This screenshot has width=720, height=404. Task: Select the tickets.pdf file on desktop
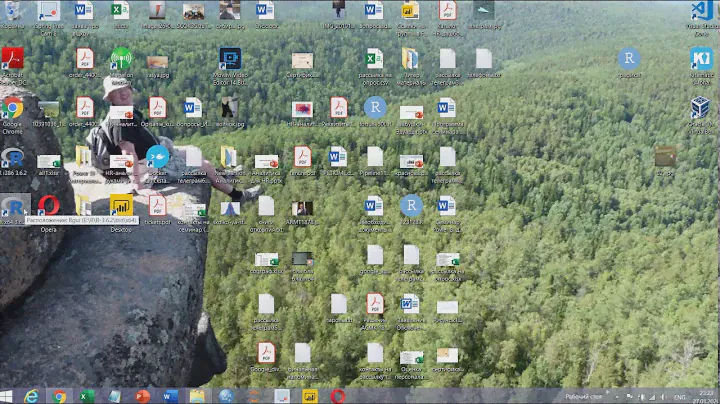pyautogui.click(x=157, y=207)
